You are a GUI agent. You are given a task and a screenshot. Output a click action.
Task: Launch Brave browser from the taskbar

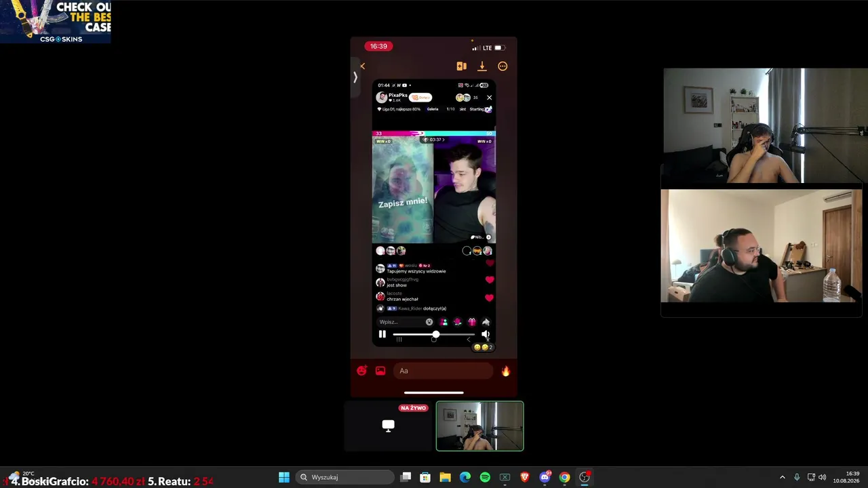click(x=525, y=477)
